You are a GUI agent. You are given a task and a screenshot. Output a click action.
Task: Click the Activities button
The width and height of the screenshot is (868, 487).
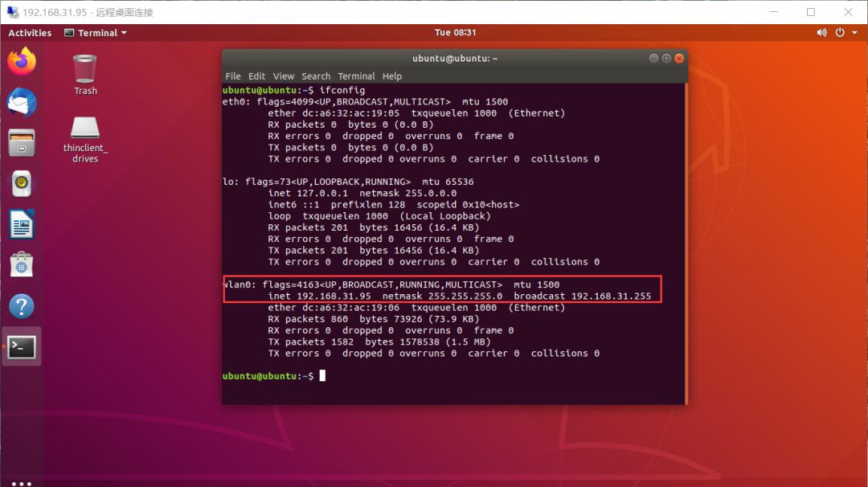(x=30, y=33)
